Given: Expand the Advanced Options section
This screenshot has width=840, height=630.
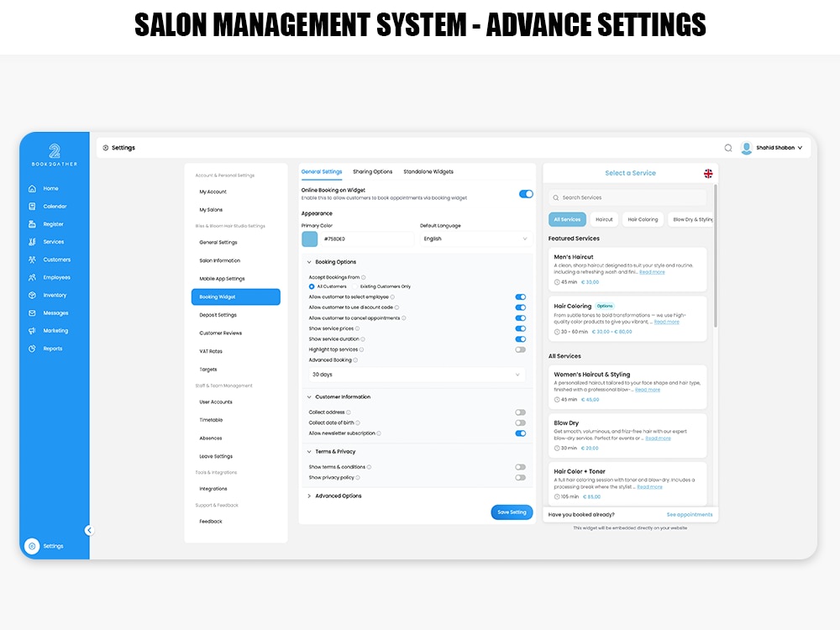Looking at the screenshot, I should pyautogui.click(x=309, y=496).
